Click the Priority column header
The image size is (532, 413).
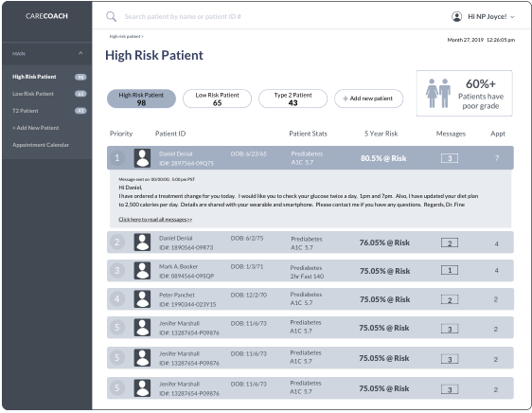[x=121, y=134]
